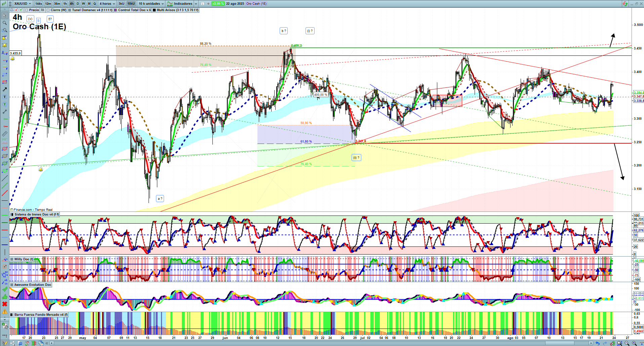Viewport: 644px width, 346px height.
Task: Select the magnifier zoom tool in sidebar
Action: (x=5, y=23)
